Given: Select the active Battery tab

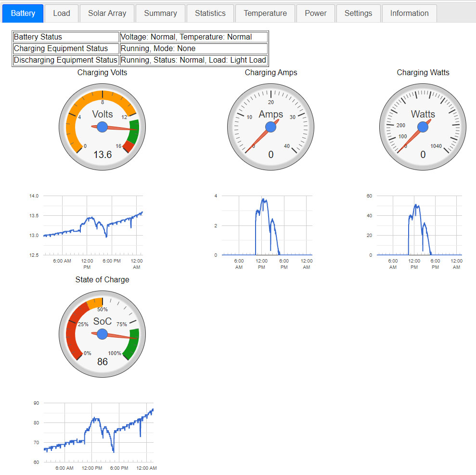Looking at the screenshot, I should tap(23, 13).
